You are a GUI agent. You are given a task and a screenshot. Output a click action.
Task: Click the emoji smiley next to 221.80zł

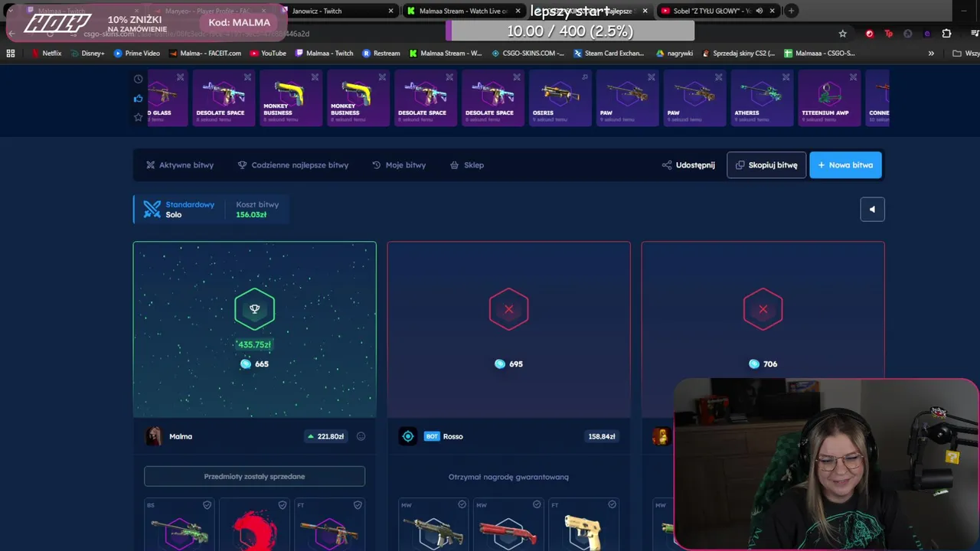(361, 436)
